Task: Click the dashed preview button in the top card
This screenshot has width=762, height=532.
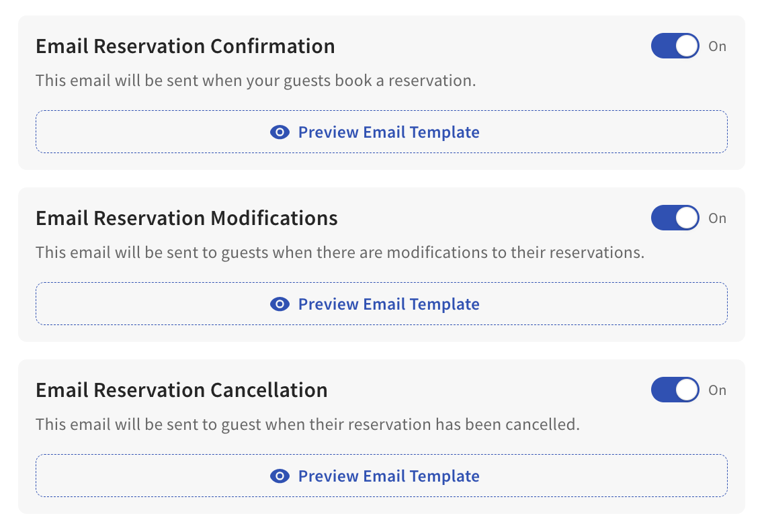Action: click(x=381, y=132)
